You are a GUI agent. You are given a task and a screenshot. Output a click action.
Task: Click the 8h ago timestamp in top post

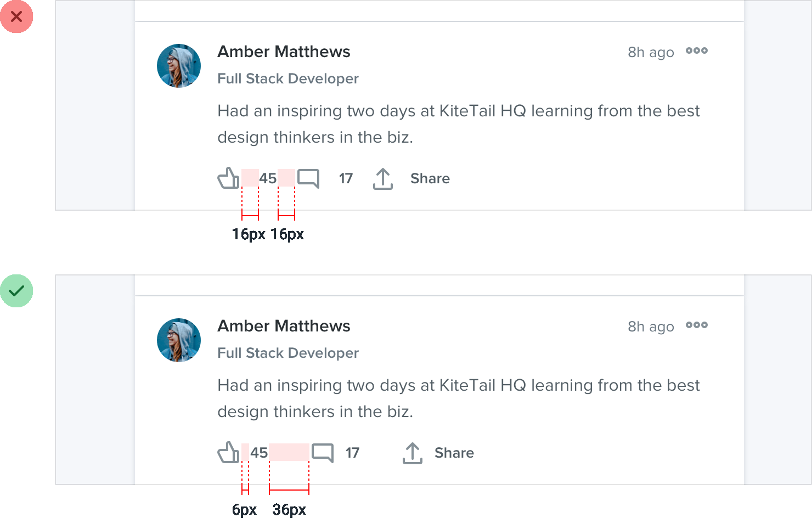pyautogui.click(x=651, y=52)
